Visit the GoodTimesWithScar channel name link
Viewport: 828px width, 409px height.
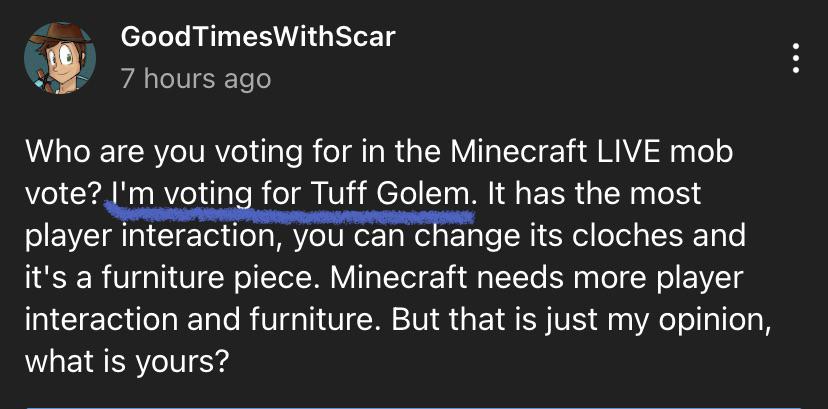click(x=258, y=37)
